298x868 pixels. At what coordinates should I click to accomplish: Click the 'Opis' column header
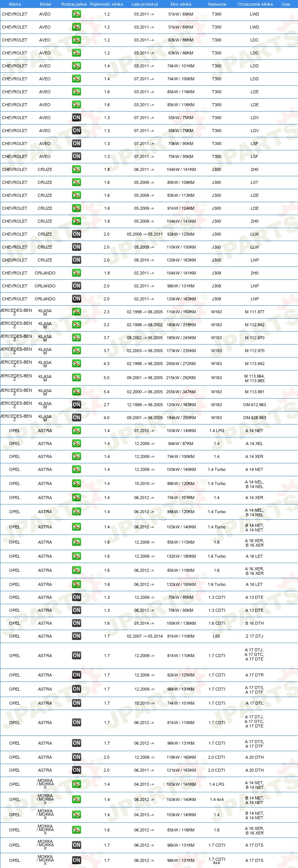click(x=286, y=4)
